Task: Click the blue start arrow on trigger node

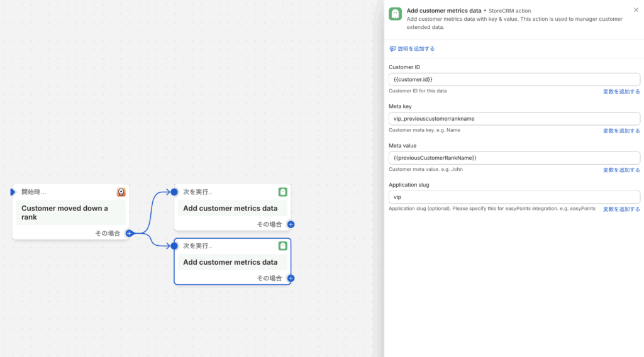Action: coord(13,192)
